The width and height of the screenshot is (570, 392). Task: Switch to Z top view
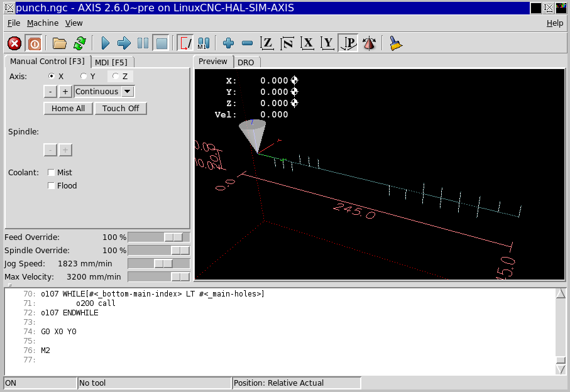267,43
